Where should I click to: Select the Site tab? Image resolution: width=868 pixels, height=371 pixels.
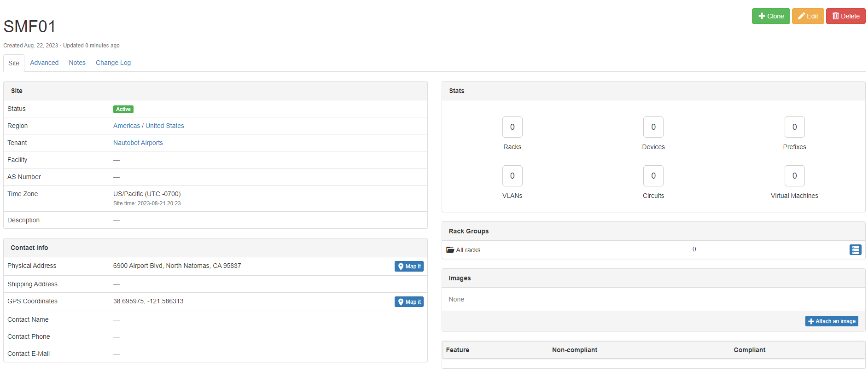click(14, 63)
